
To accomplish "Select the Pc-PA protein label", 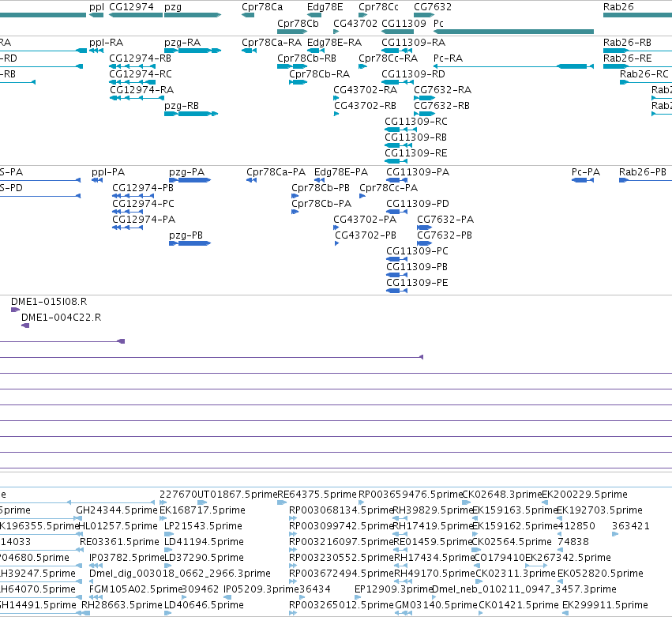I will coord(586,172).
